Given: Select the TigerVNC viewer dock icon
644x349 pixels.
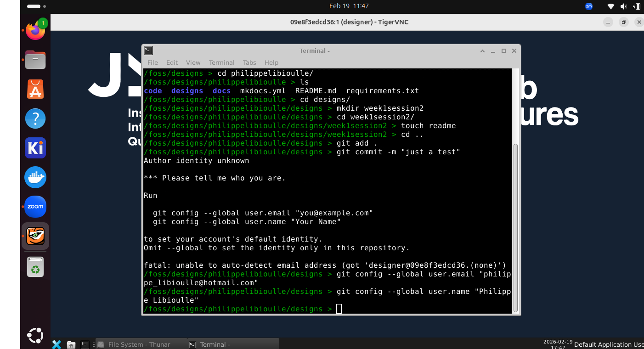Looking at the screenshot, I should pos(35,236).
